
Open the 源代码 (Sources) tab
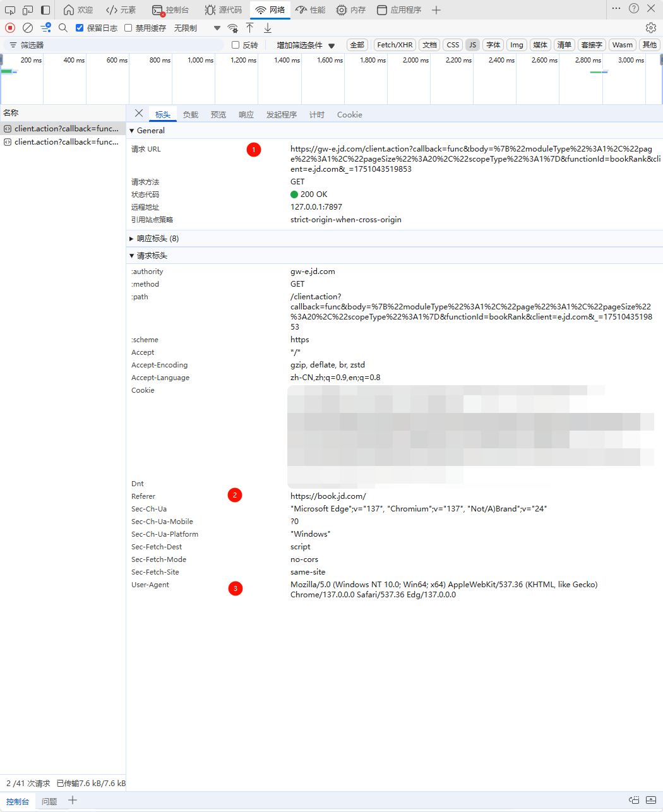pyautogui.click(x=224, y=10)
